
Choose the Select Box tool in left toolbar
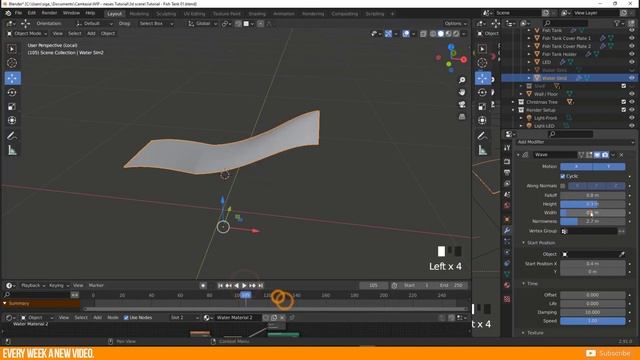point(12,49)
